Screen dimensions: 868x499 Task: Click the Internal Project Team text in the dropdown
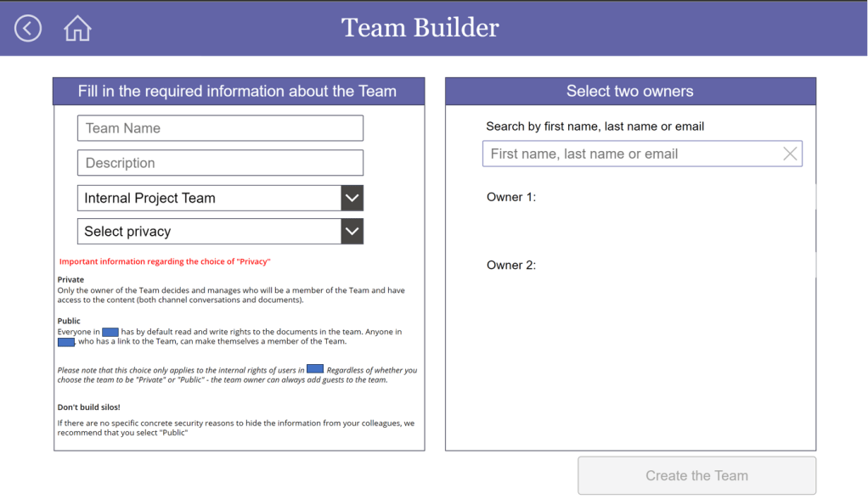coord(150,198)
